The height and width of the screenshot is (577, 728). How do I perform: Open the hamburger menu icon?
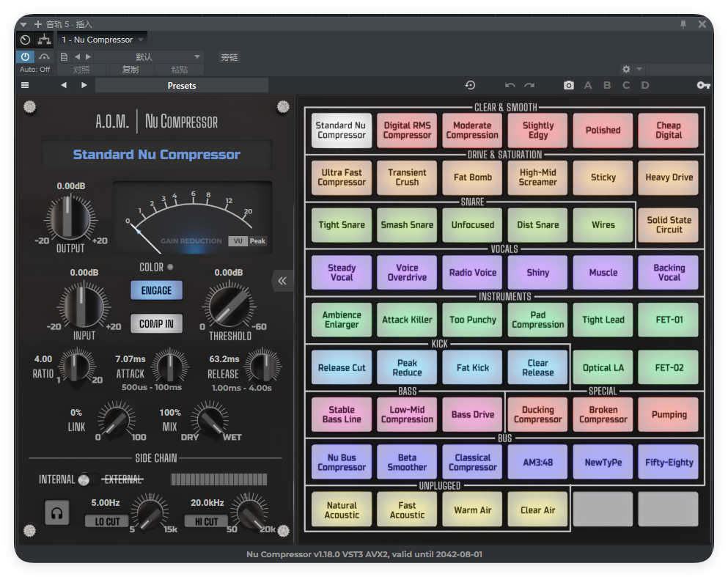[25, 85]
